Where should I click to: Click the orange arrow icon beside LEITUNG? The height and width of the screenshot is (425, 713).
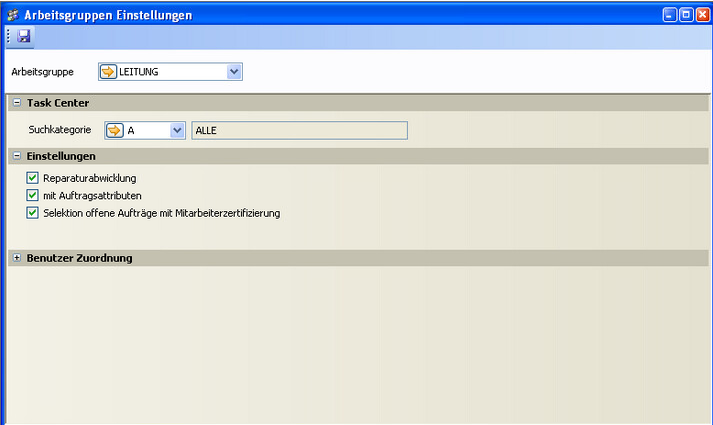[108, 72]
